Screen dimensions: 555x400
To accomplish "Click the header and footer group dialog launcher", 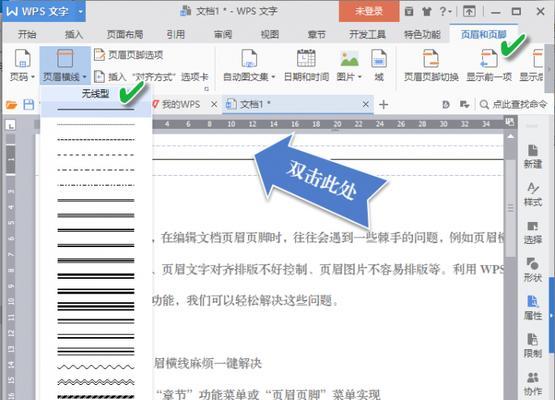I will (x=206, y=89).
